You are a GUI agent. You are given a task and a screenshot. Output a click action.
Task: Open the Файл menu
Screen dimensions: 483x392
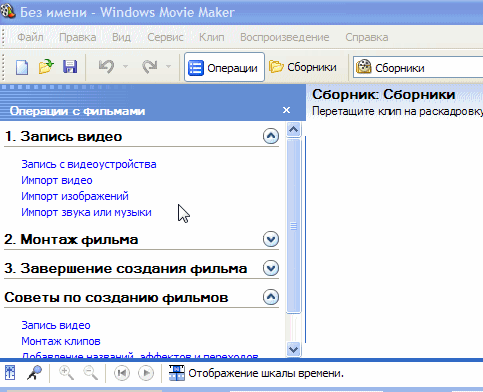[x=30, y=37]
